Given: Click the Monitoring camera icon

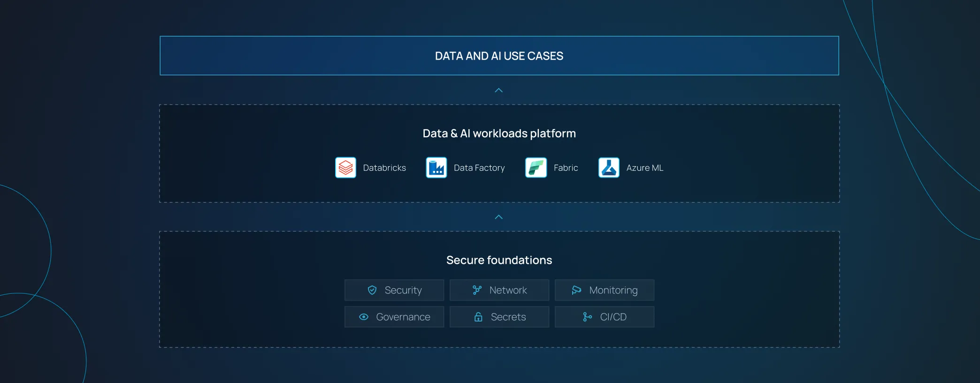Looking at the screenshot, I should tap(577, 290).
